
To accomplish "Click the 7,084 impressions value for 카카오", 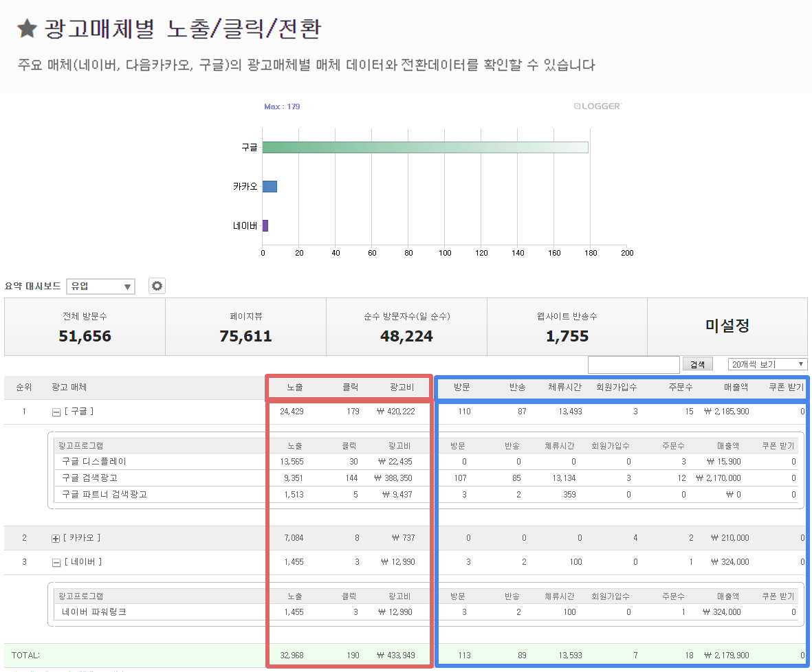I will tap(294, 538).
